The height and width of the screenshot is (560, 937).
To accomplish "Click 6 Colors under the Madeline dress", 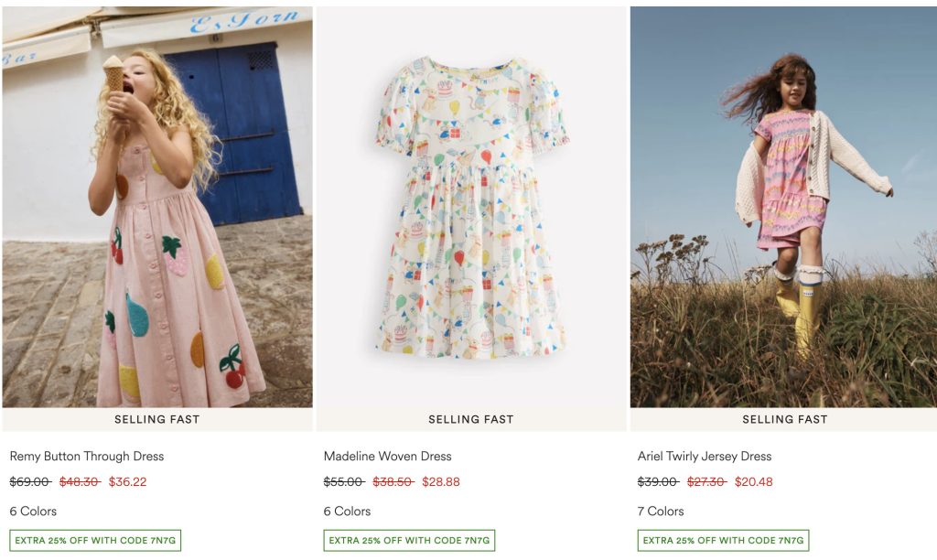I will [347, 512].
